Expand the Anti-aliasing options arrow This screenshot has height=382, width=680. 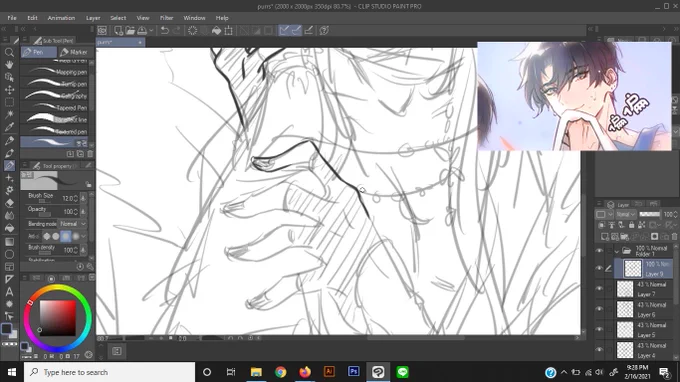pyautogui.click(x=84, y=236)
